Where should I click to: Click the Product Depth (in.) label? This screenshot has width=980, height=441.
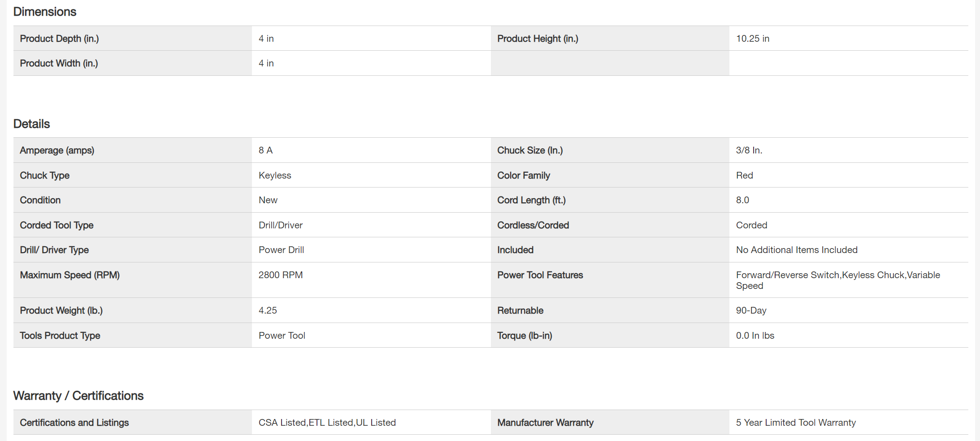[59, 39]
